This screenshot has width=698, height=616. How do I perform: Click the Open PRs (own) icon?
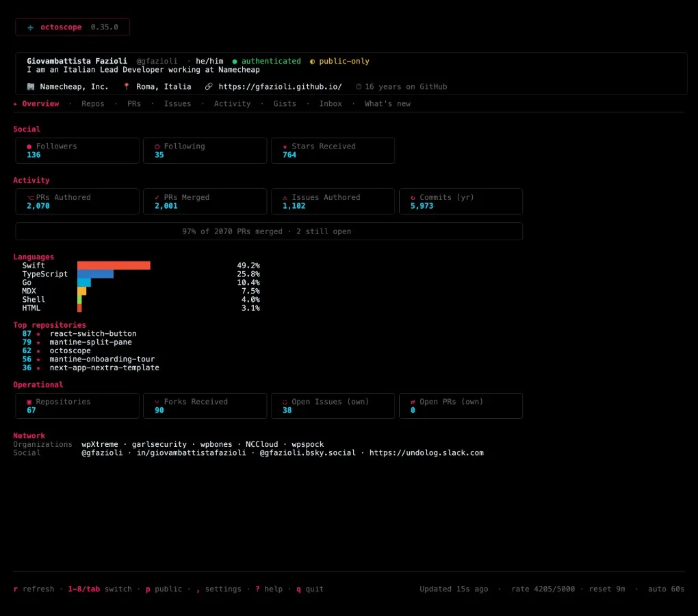[x=413, y=402]
